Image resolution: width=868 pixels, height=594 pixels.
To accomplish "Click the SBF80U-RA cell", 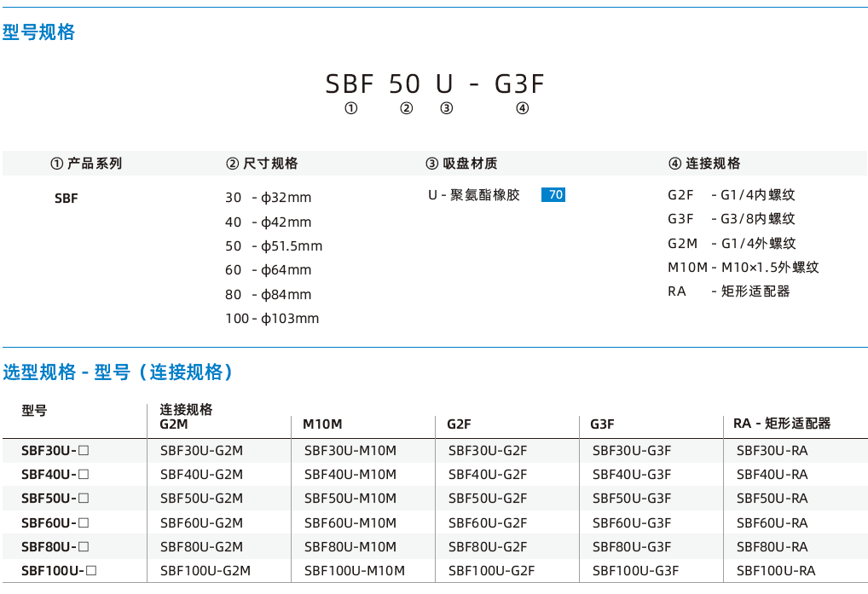I will [x=773, y=546].
